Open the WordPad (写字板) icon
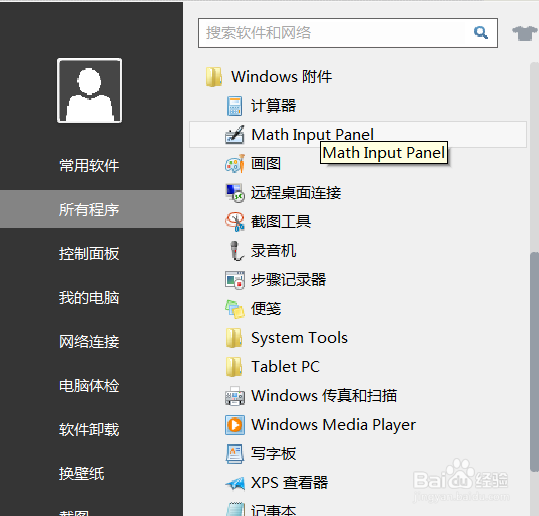Screen dimensions: 539x516 coord(235,454)
